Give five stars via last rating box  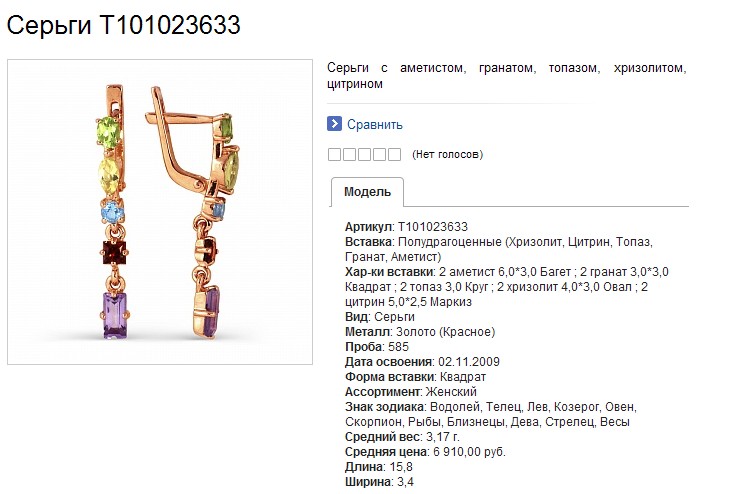click(x=394, y=155)
